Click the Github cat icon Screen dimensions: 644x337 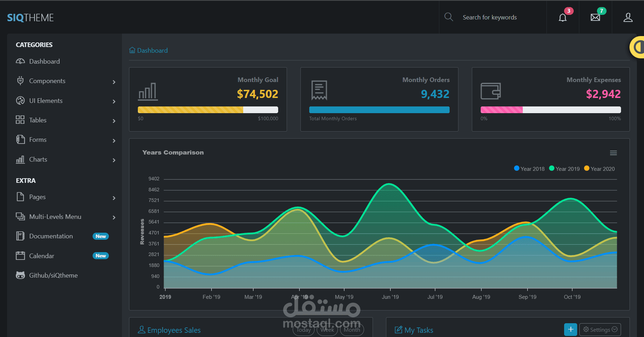click(21, 275)
